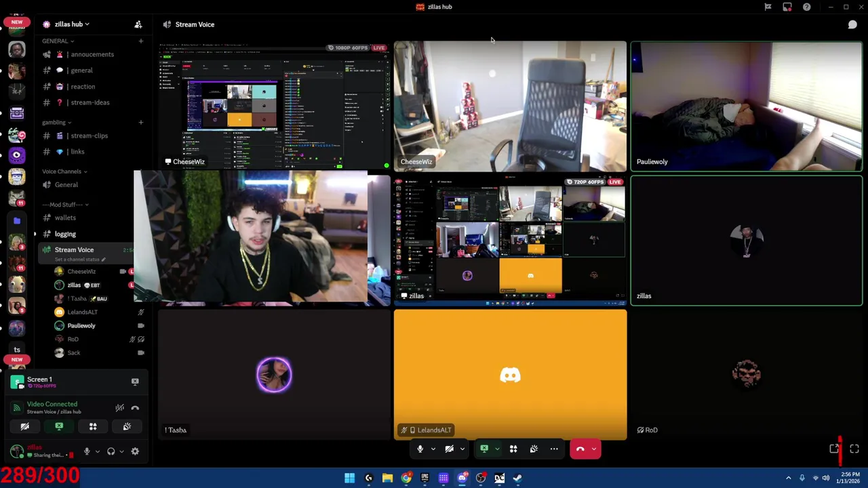Image resolution: width=868 pixels, height=488 pixels.
Task: Focus CheeseWiz's live 1080P stream tile
Action: click(274, 106)
